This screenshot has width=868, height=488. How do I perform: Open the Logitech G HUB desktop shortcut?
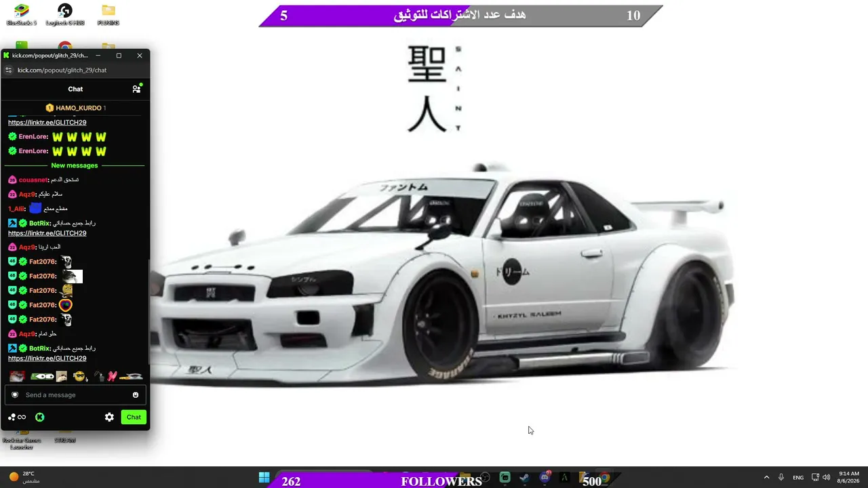tap(65, 15)
